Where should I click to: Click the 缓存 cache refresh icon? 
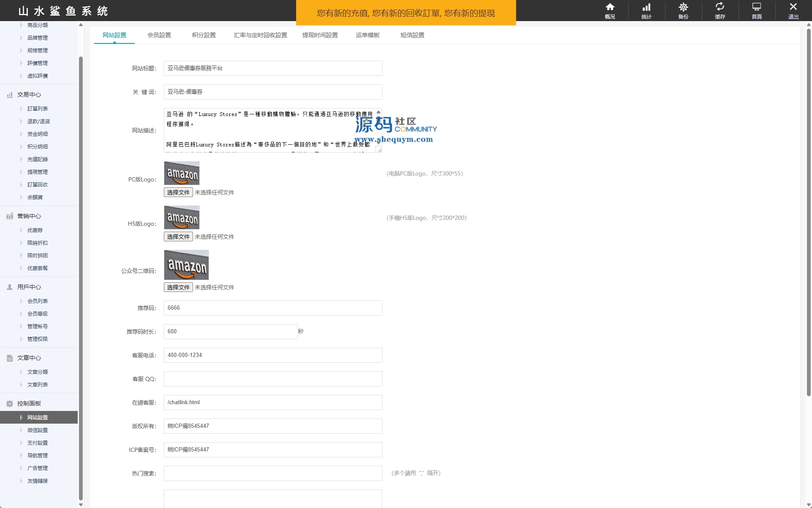720,10
